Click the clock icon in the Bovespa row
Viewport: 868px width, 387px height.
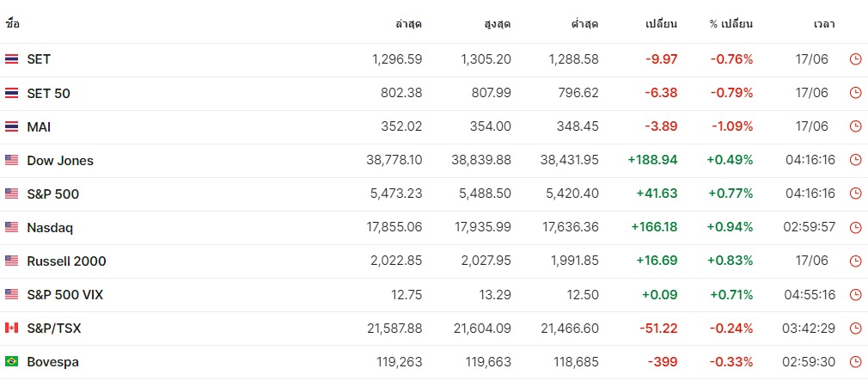855,362
